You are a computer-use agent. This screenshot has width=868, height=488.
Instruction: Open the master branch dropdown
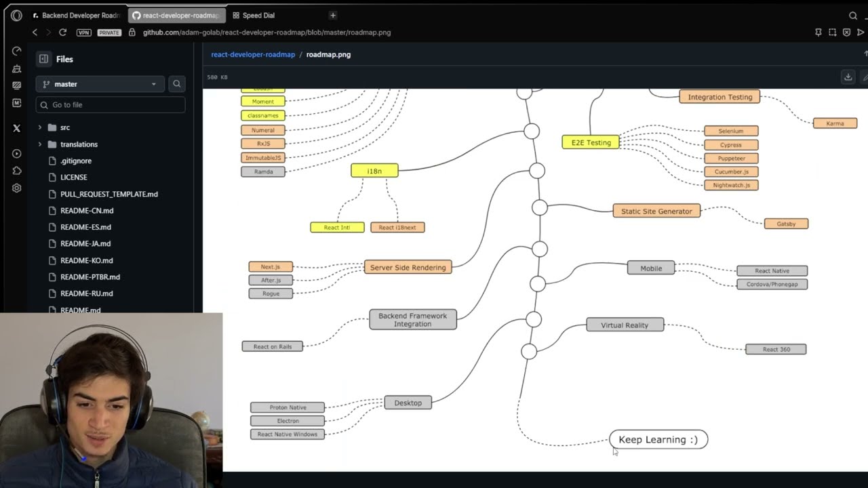(100, 84)
